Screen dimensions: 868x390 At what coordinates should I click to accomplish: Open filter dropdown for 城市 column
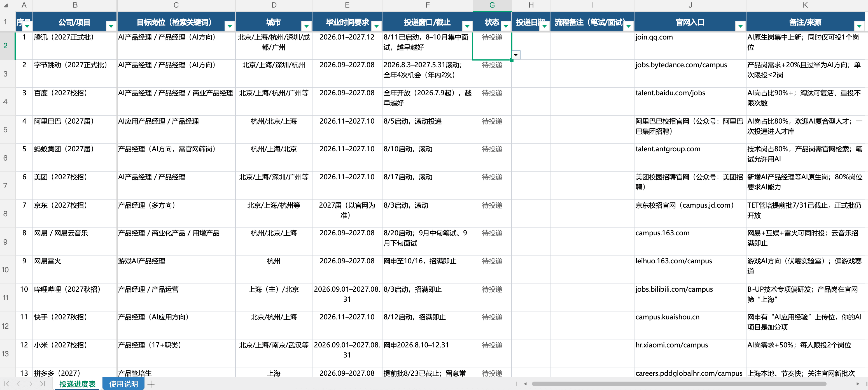(307, 26)
